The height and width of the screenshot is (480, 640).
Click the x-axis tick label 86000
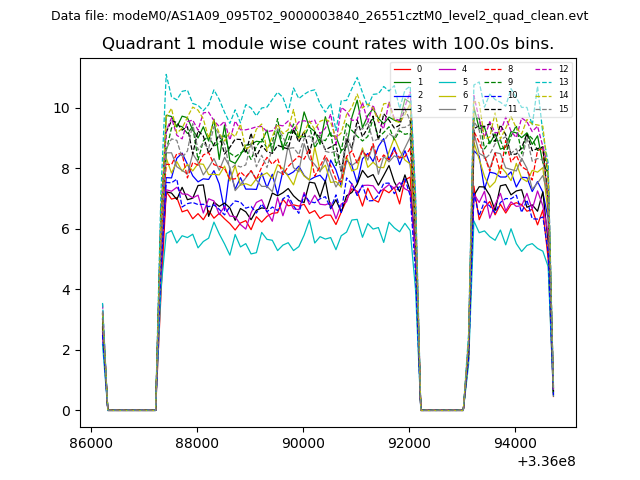point(91,443)
